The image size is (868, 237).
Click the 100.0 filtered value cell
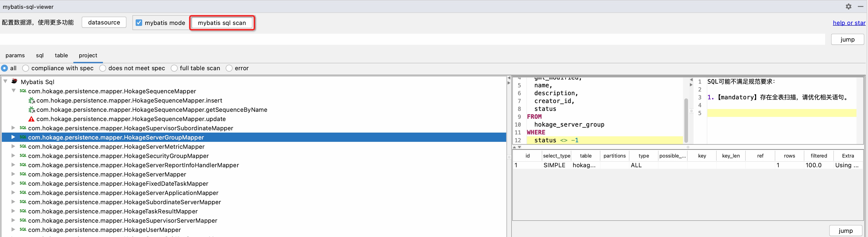click(819, 165)
